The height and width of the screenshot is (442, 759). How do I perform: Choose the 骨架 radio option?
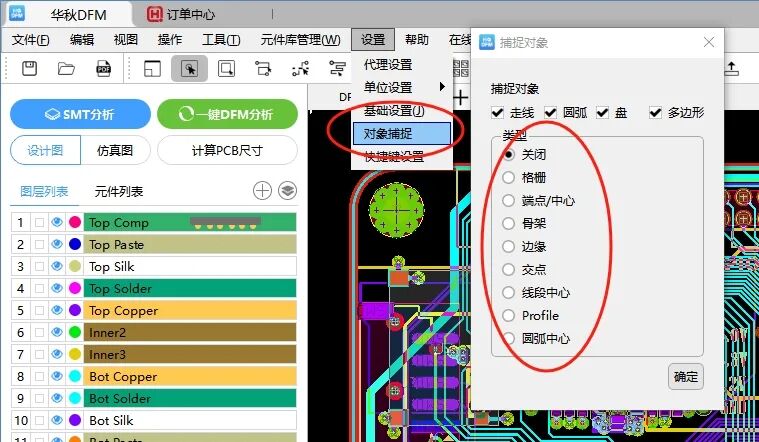click(x=508, y=223)
